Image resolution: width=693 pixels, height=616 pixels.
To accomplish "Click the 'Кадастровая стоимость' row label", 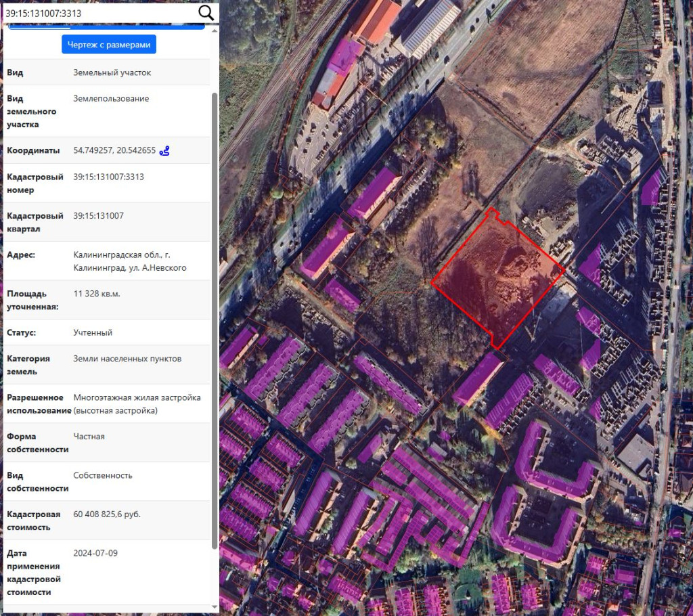I will (34, 521).
